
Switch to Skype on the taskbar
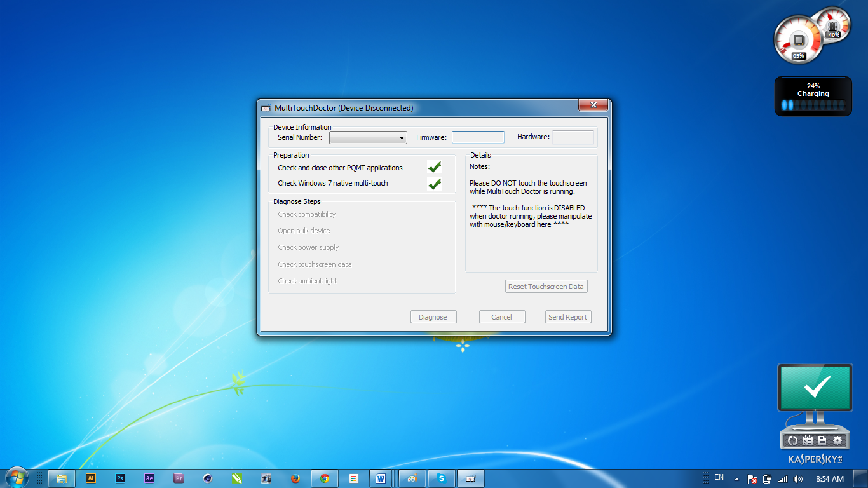click(442, 478)
